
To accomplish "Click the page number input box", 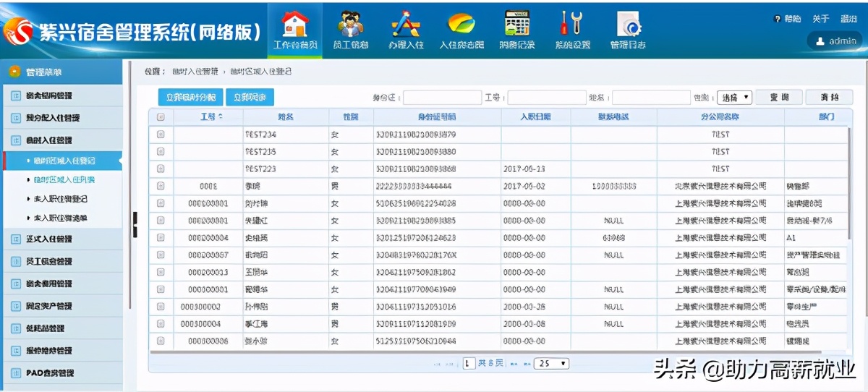I will (469, 364).
